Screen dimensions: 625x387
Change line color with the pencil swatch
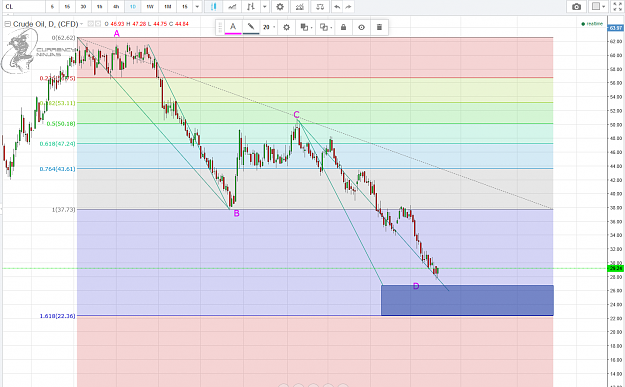point(251,27)
